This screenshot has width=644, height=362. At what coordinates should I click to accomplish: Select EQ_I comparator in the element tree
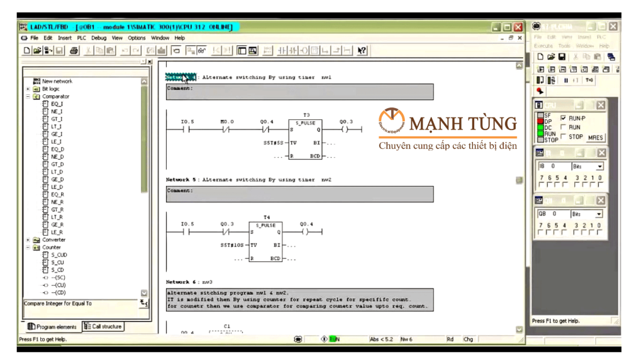pos(57,104)
